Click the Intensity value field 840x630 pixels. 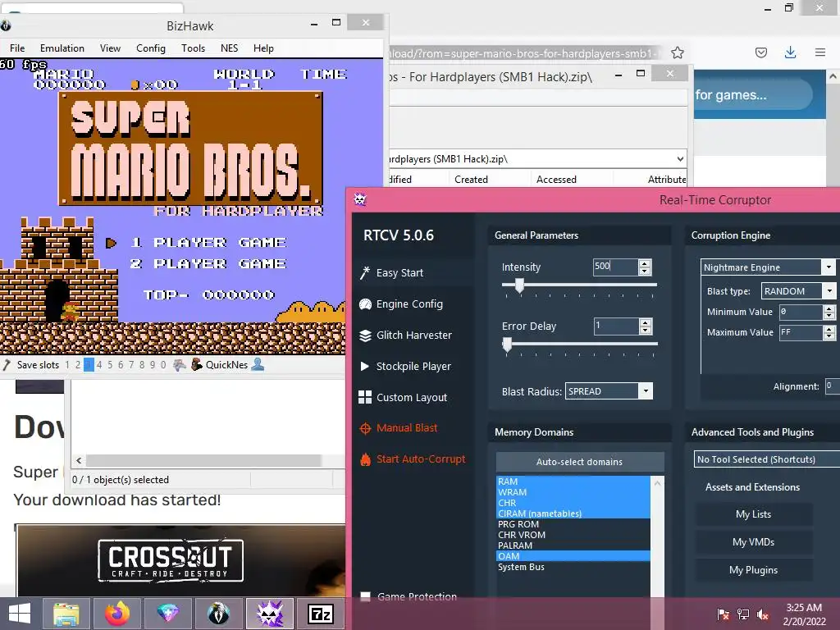pos(615,267)
